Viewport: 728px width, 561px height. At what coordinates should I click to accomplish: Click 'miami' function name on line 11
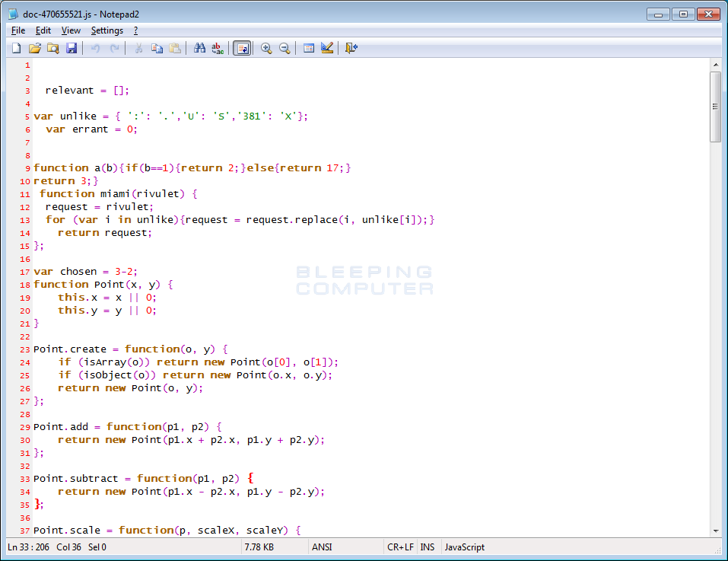click(115, 193)
